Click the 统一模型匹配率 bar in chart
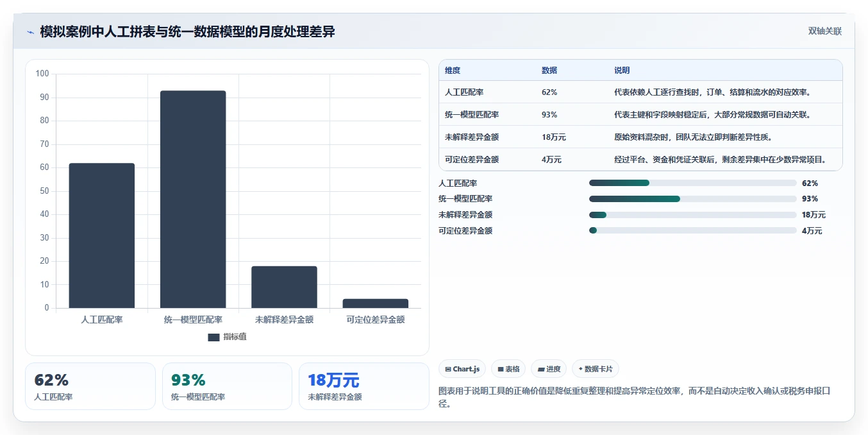 pyautogui.click(x=193, y=200)
